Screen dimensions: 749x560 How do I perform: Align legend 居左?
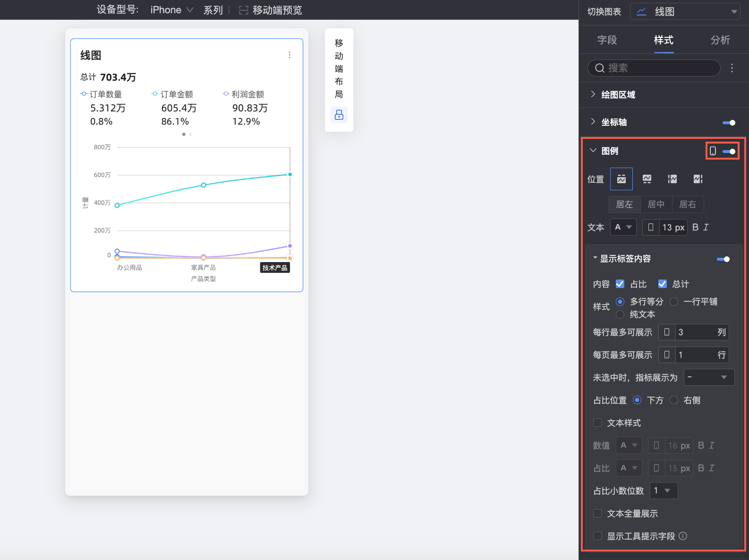pyautogui.click(x=624, y=204)
